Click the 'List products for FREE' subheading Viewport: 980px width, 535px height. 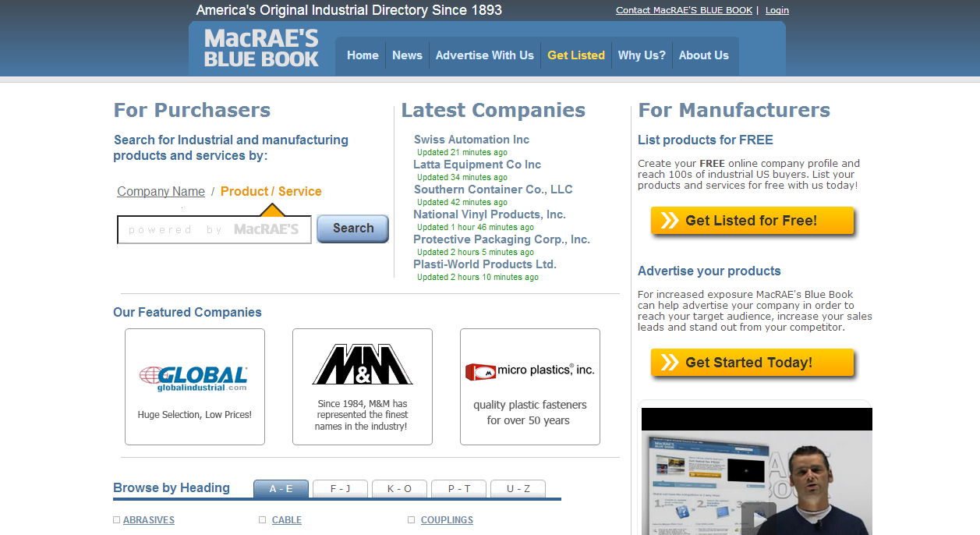[706, 140]
